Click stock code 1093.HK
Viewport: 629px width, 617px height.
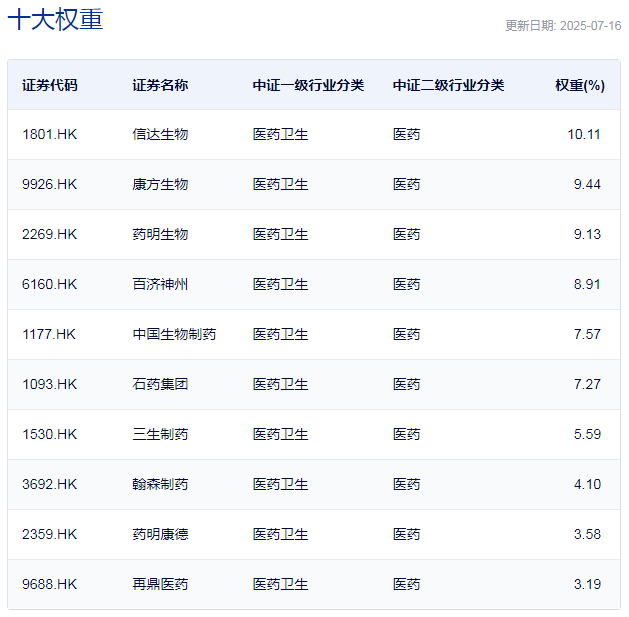(x=50, y=384)
